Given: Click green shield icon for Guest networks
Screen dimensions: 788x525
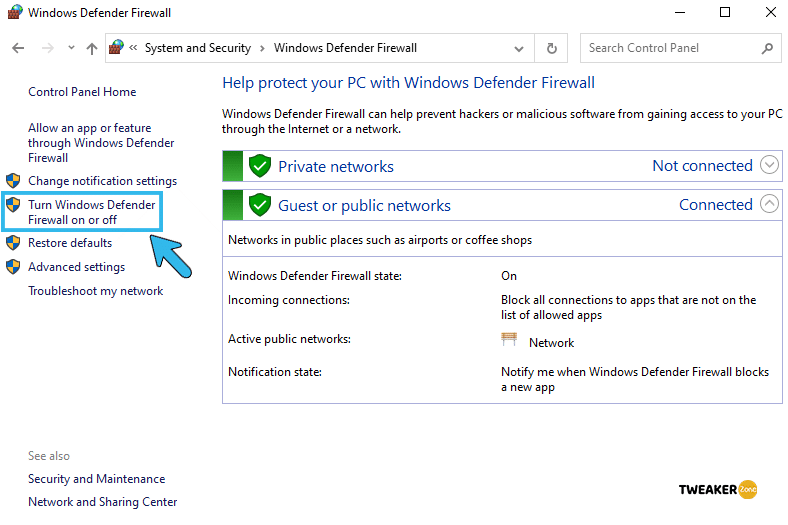Looking at the screenshot, I should point(260,205).
